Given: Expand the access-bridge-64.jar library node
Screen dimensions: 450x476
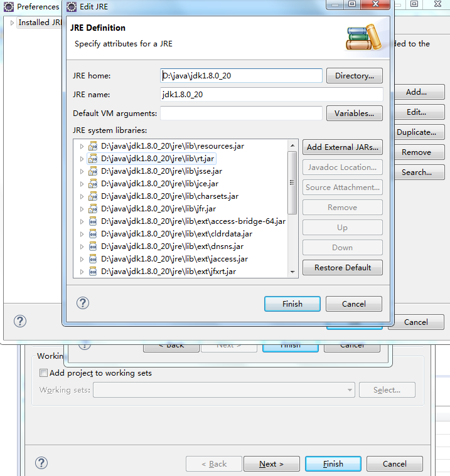Looking at the screenshot, I should point(82,221).
